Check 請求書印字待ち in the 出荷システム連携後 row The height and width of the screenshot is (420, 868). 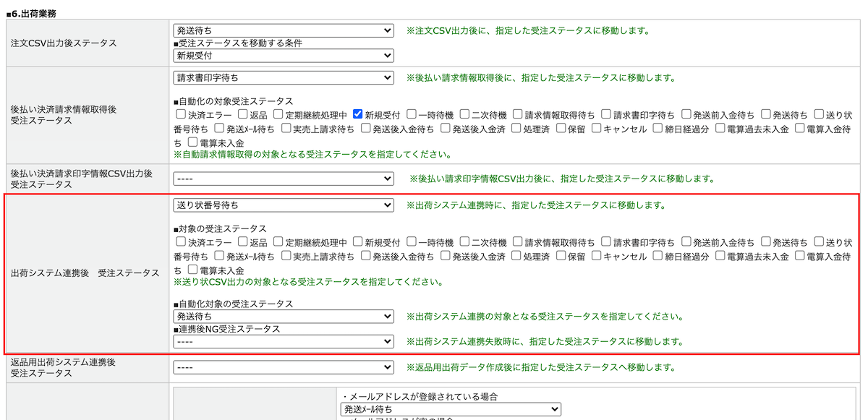click(x=606, y=241)
